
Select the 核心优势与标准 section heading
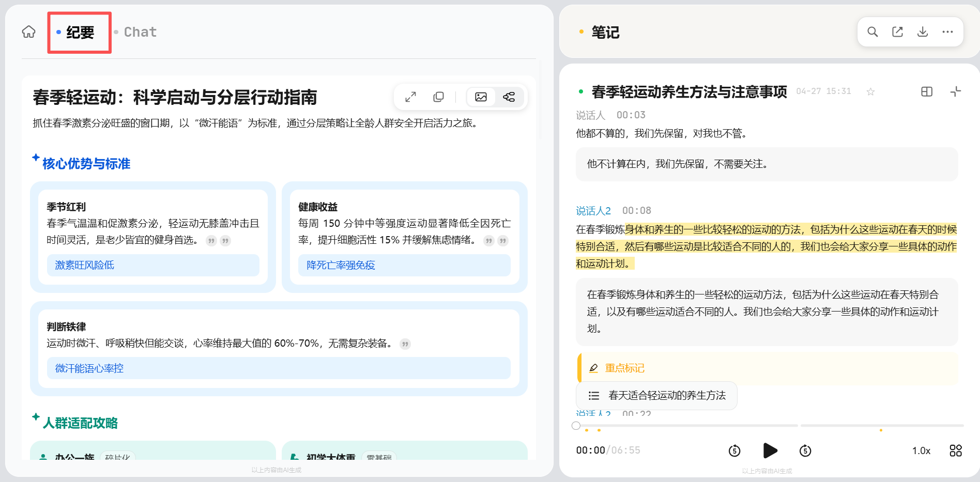86,164
